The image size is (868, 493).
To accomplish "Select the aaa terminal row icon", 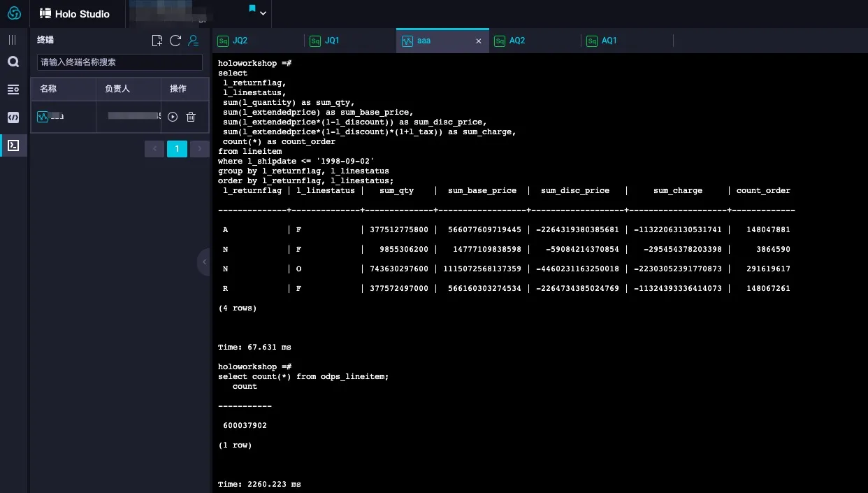I will point(43,117).
